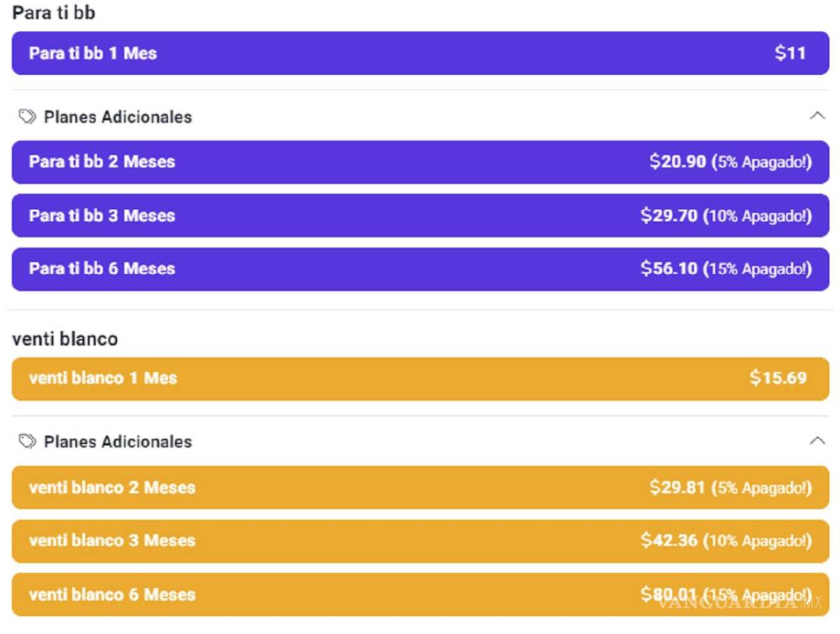Click the tag icon above venti blanco plans

point(27,441)
